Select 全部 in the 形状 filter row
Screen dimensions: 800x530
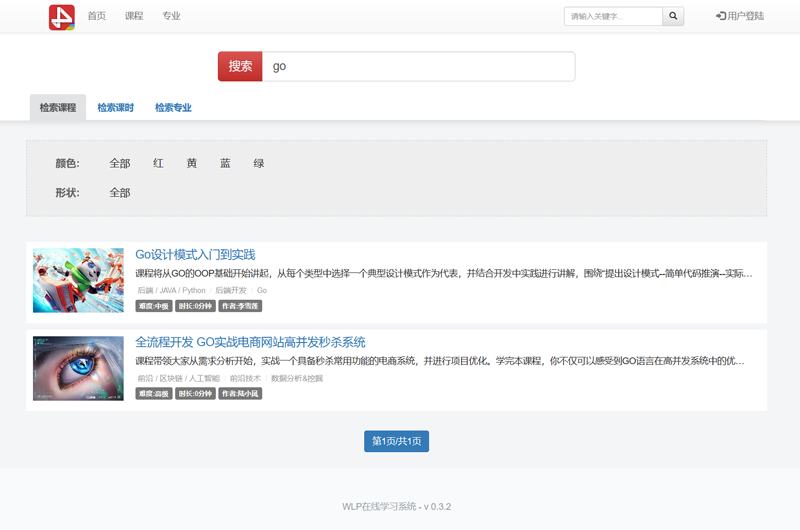tap(120, 193)
